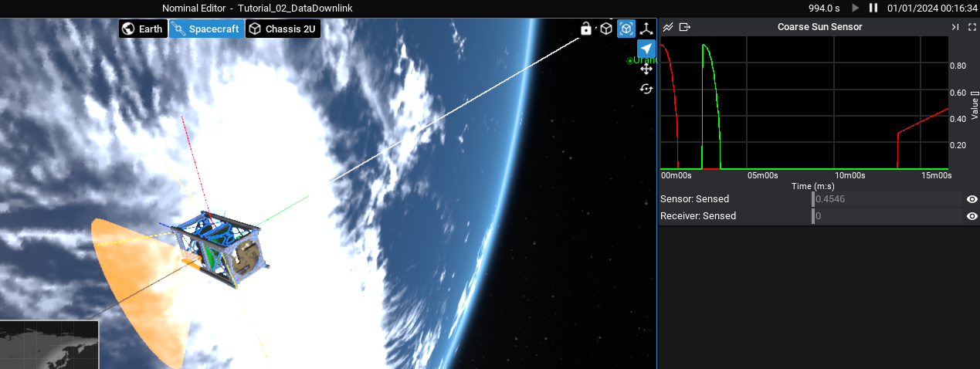The image size is (980, 369).
Task: Pause the simulation
Action: click(x=873, y=8)
